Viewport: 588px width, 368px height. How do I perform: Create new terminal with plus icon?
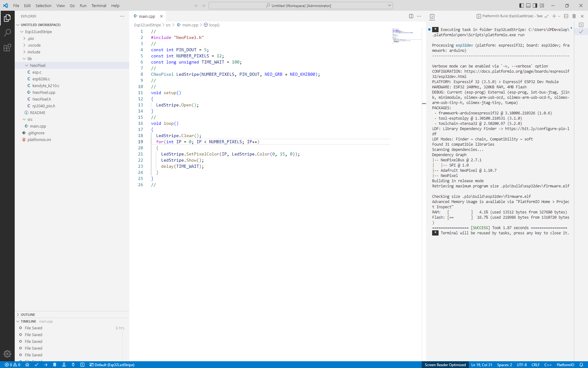coord(554,16)
